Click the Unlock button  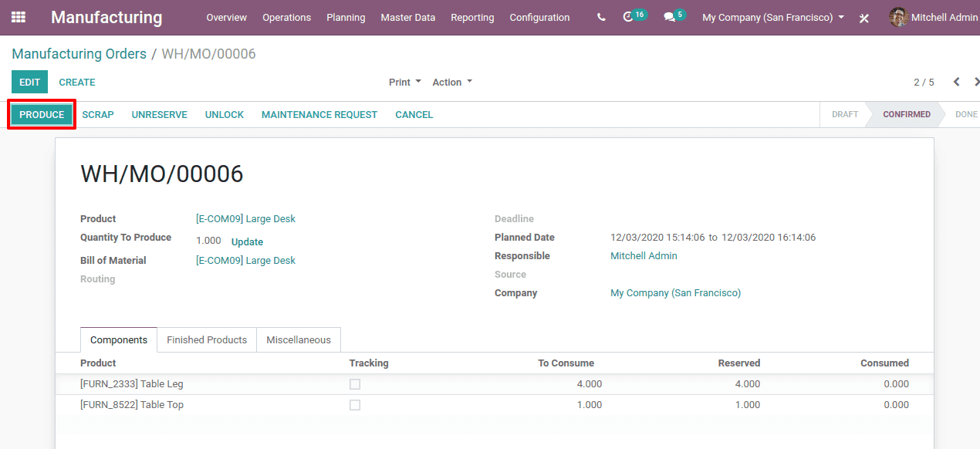[225, 114]
